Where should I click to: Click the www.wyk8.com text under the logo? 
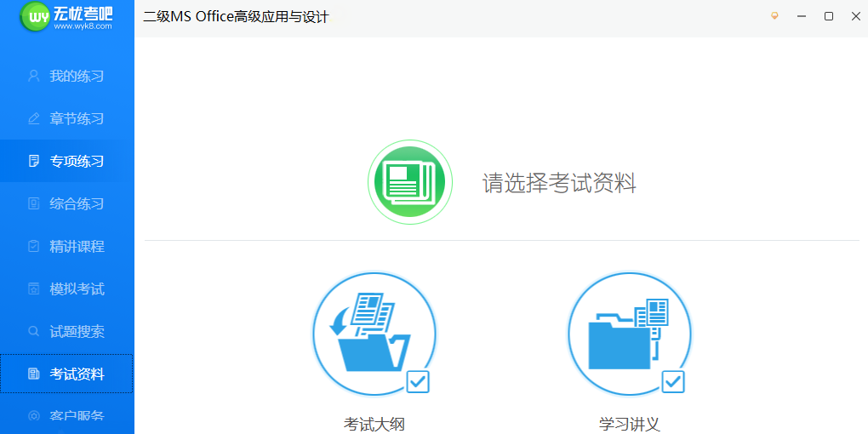point(83,26)
